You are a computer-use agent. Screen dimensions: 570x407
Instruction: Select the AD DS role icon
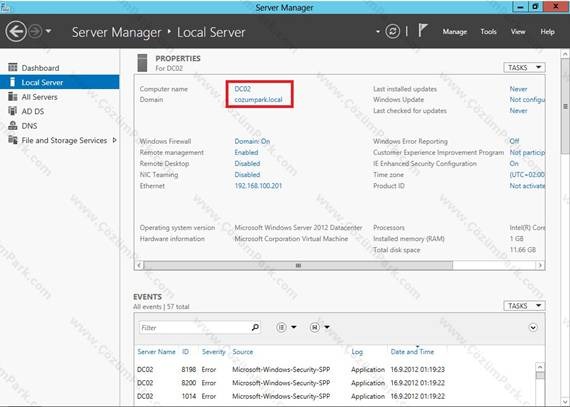(x=13, y=111)
